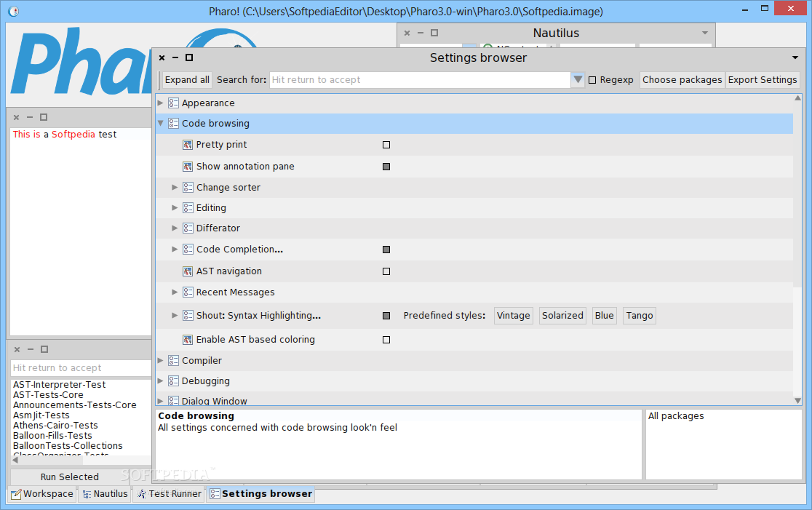Image resolution: width=812 pixels, height=510 pixels.
Task: Click the settings Search for field
Action: click(420, 80)
